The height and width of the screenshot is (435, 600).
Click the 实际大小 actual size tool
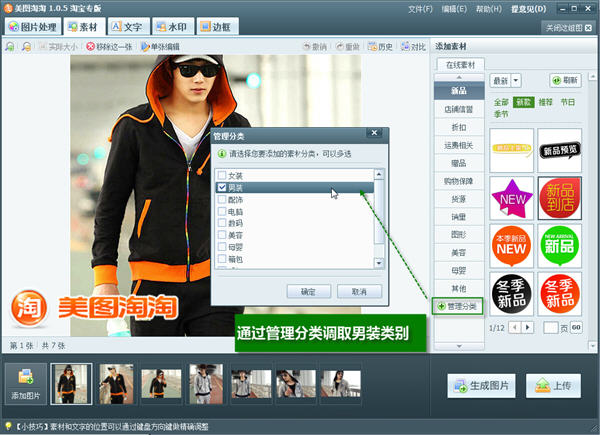59,47
